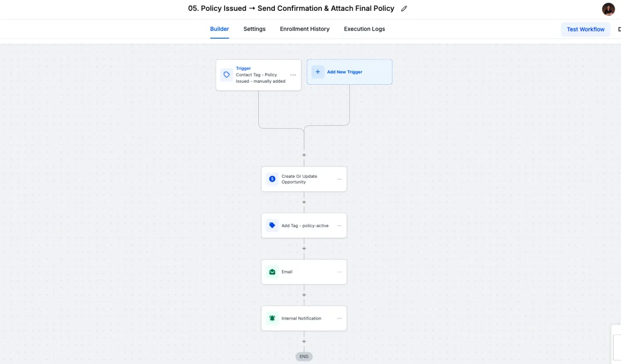The image size is (621, 364).
Task: Open options menu for Email step
Action: [x=339, y=272]
